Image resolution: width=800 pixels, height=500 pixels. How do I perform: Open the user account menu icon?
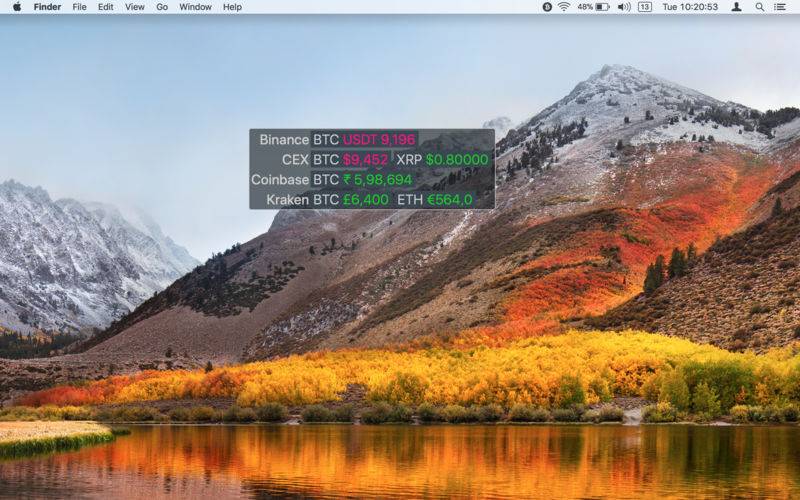[736, 7]
